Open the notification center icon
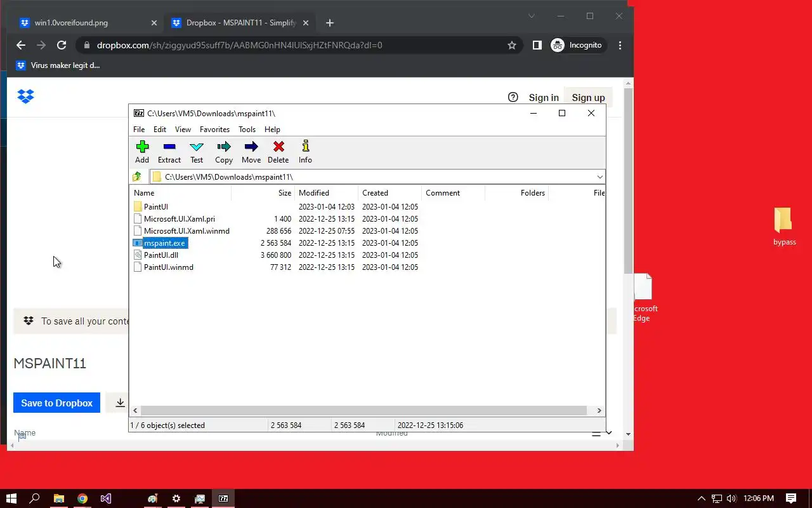The image size is (812, 508). pyautogui.click(x=791, y=498)
